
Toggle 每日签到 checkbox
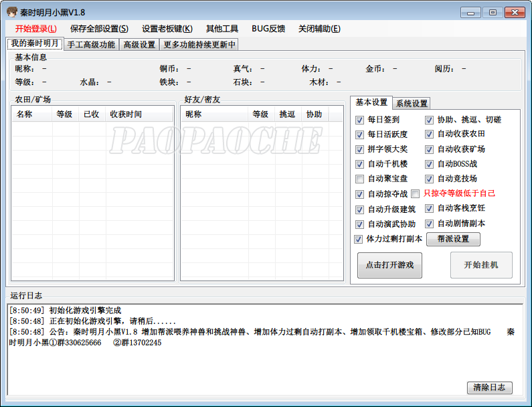click(x=359, y=120)
